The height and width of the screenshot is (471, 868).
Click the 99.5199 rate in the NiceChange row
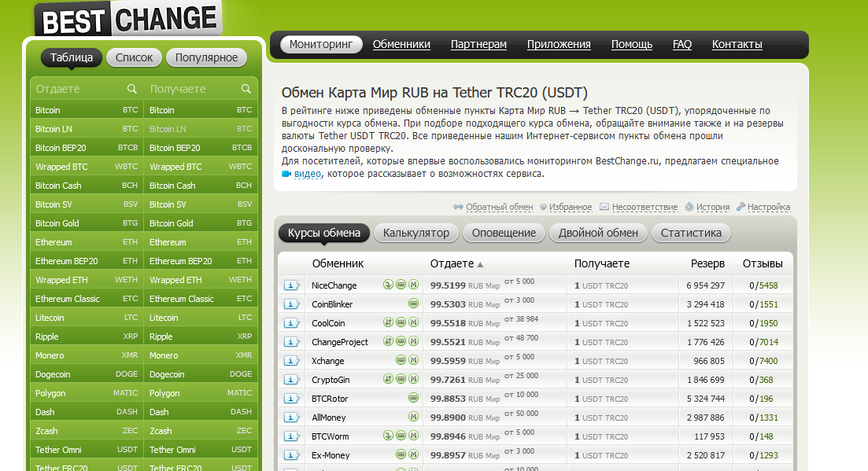pyautogui.click(x=448, y=285)
